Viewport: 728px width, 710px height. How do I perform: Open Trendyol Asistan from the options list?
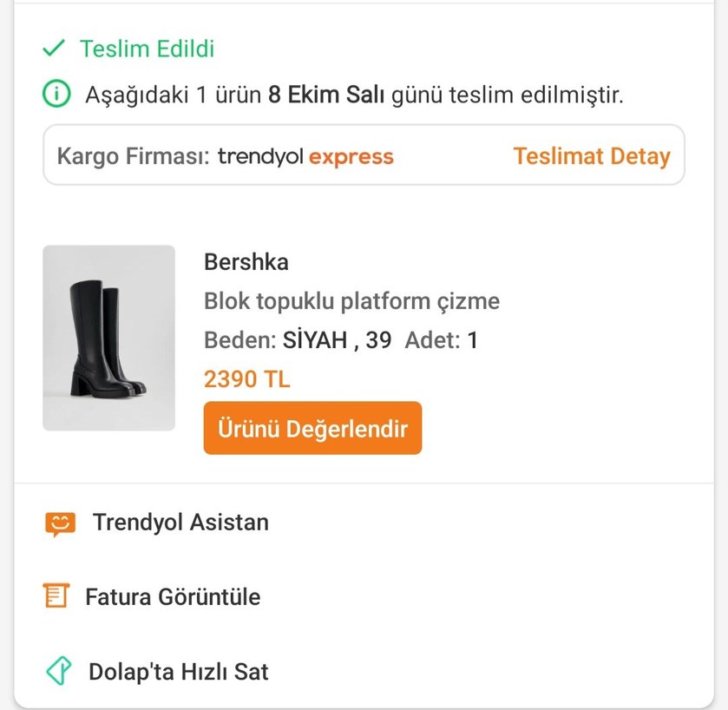[181, 522]
